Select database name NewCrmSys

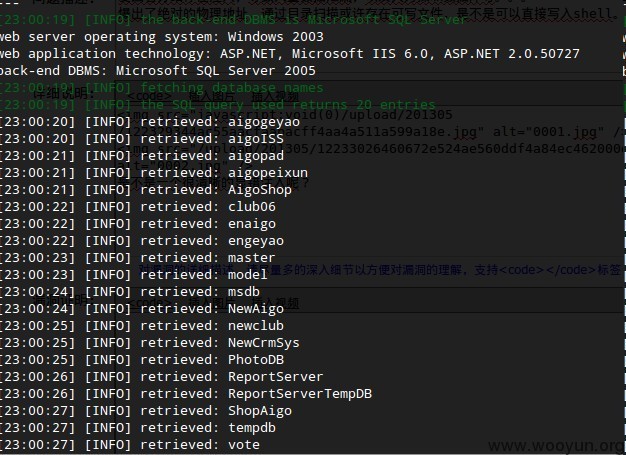[x=264, y=343]
